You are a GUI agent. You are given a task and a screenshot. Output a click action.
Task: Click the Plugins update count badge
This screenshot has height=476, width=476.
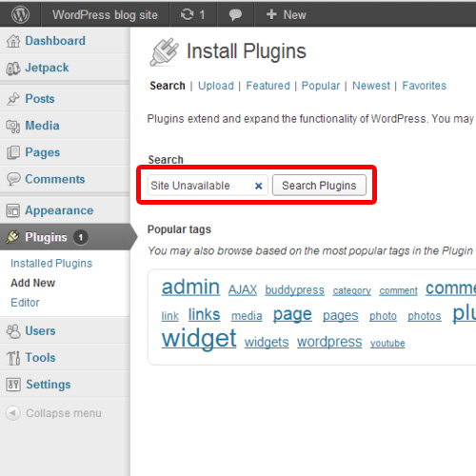point(81,237)
